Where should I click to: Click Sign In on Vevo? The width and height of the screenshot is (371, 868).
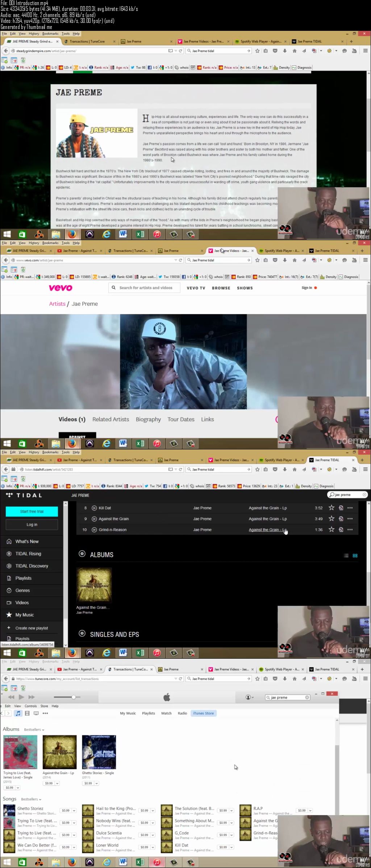coord(307,288)
